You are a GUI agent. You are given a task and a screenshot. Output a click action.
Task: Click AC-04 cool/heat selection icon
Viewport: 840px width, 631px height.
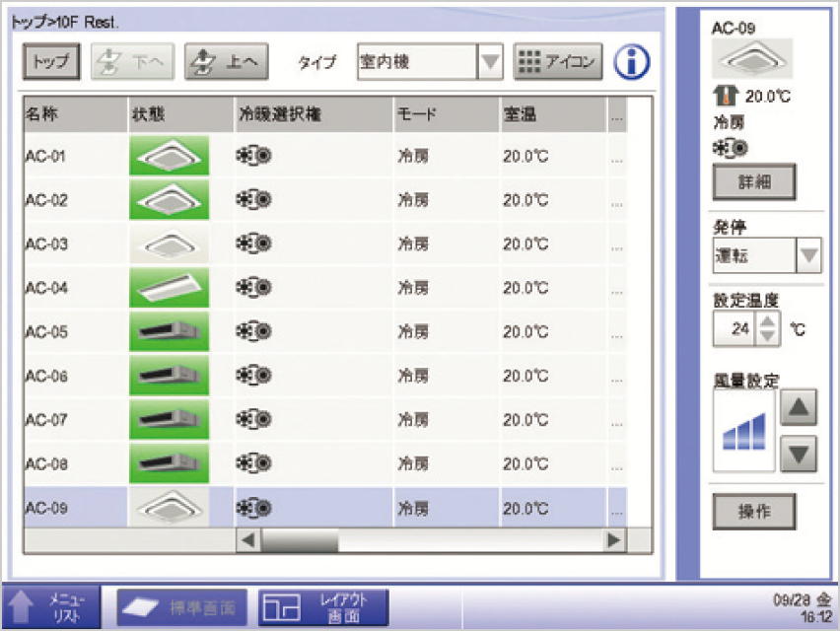254,288
